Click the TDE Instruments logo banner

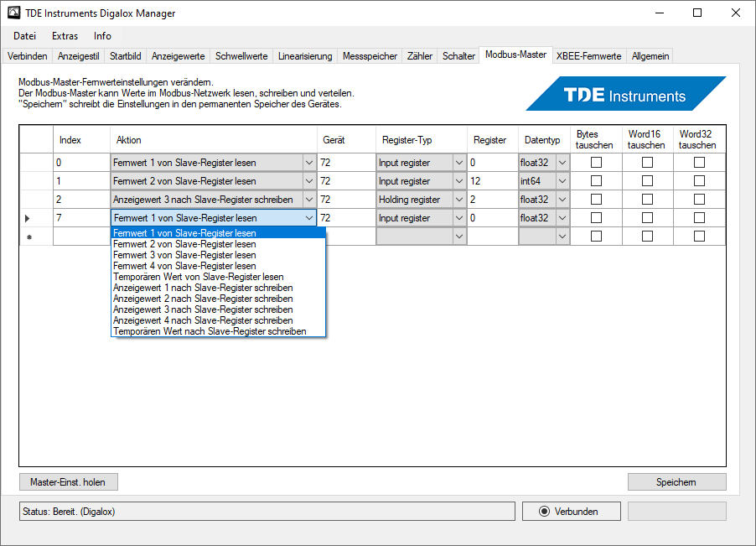point(626,94)
